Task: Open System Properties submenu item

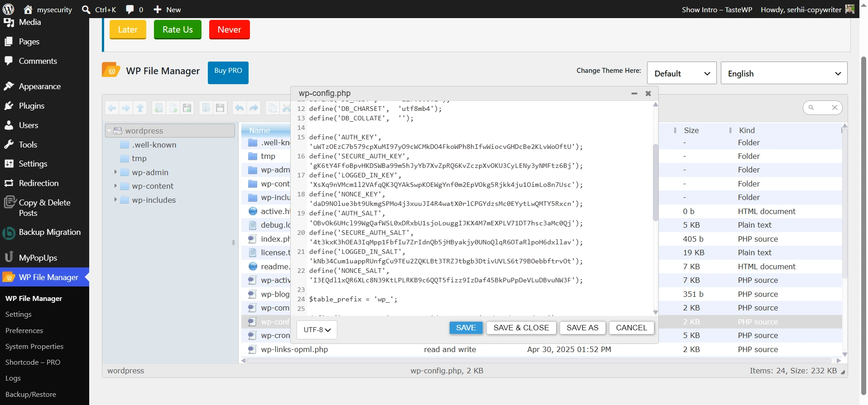Action: (34, 347)
